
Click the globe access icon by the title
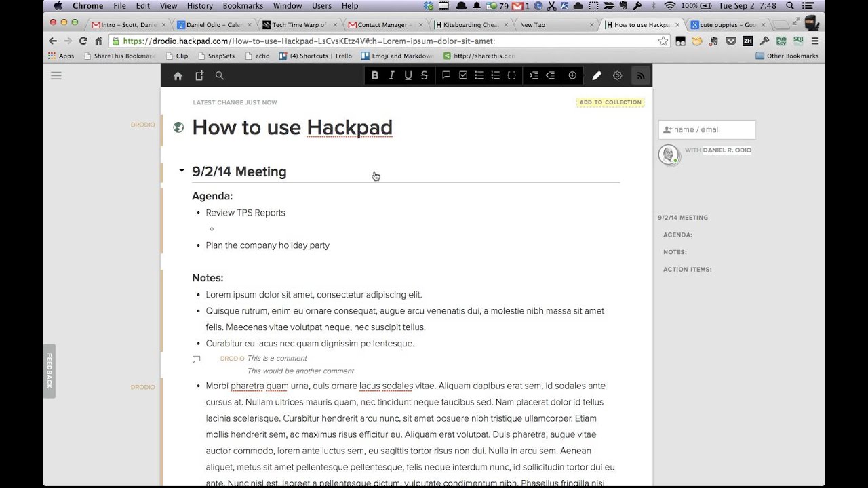[178, 127]
